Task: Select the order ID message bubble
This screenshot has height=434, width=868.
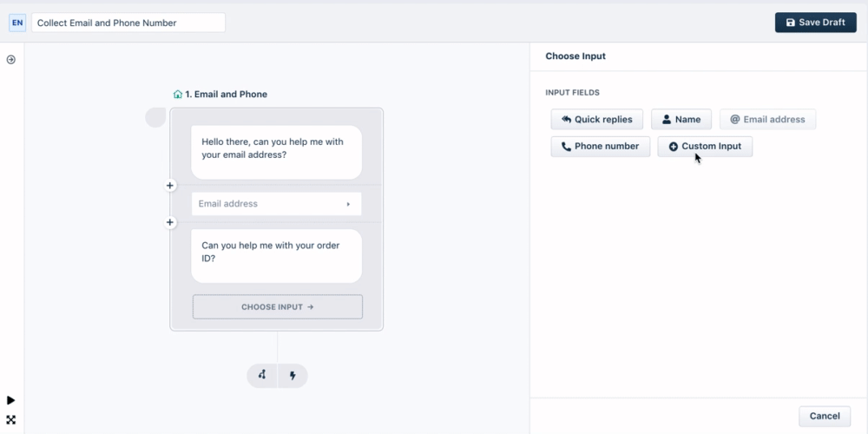Action: coord(276,256)
